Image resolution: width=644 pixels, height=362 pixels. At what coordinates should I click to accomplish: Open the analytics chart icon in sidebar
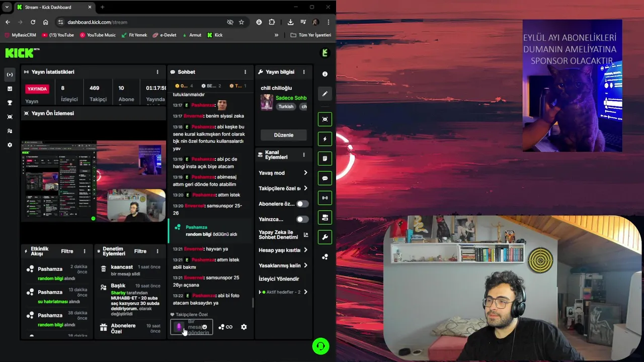tap(10, 88)
